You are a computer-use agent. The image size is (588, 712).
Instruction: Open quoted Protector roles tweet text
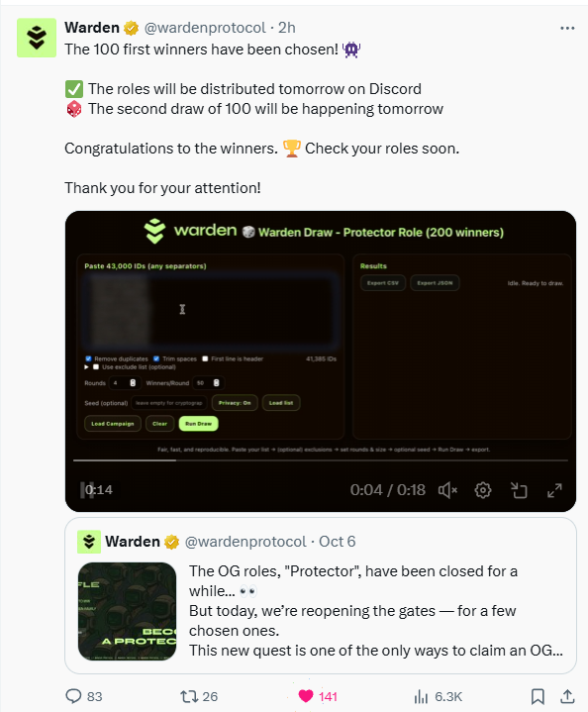coord(376,611)
